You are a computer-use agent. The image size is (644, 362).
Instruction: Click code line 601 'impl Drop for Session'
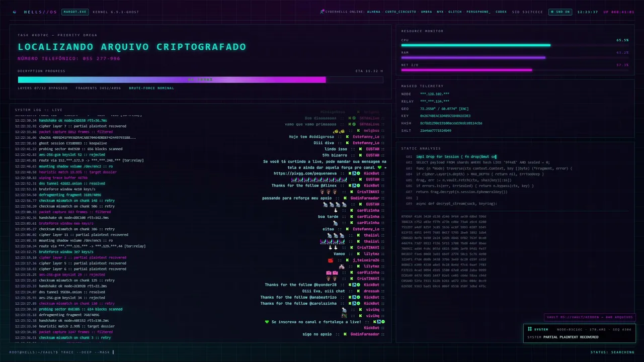[x=451, y=157]
